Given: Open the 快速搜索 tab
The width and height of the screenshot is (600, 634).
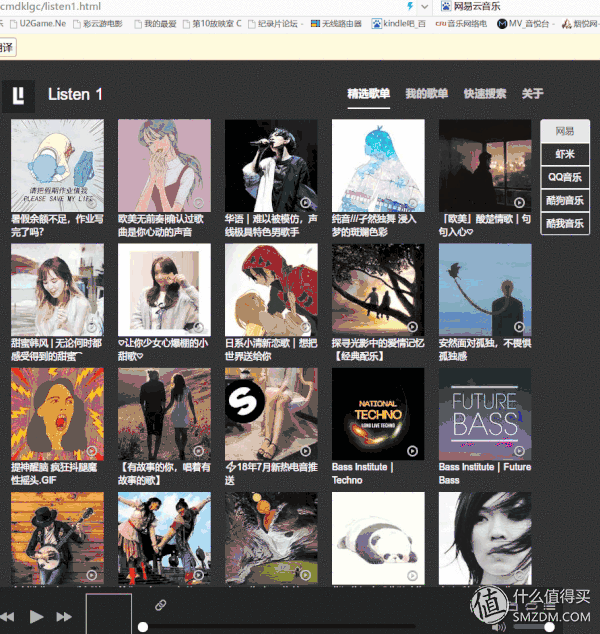Looking at the screenshot, I should click(x=485, y=94).
